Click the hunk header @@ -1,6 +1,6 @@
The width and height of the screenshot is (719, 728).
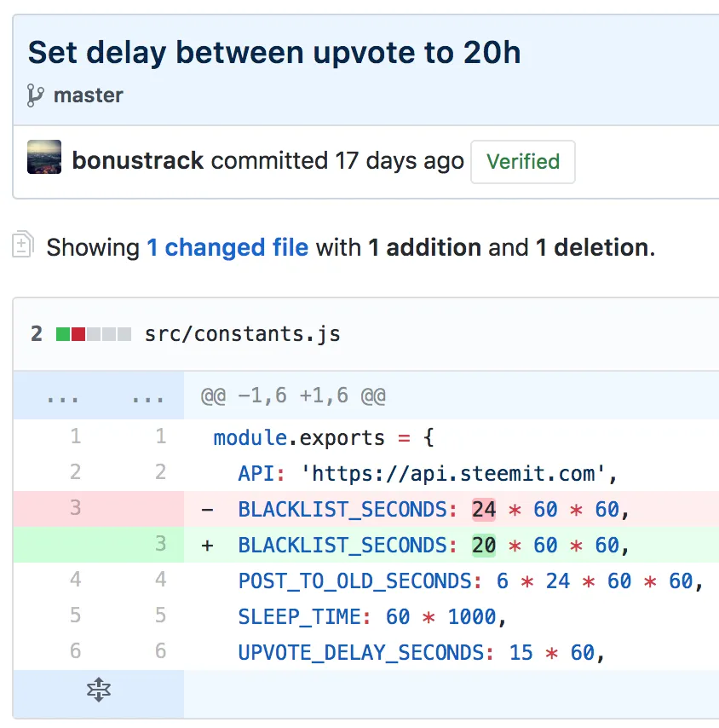point(293,396)
